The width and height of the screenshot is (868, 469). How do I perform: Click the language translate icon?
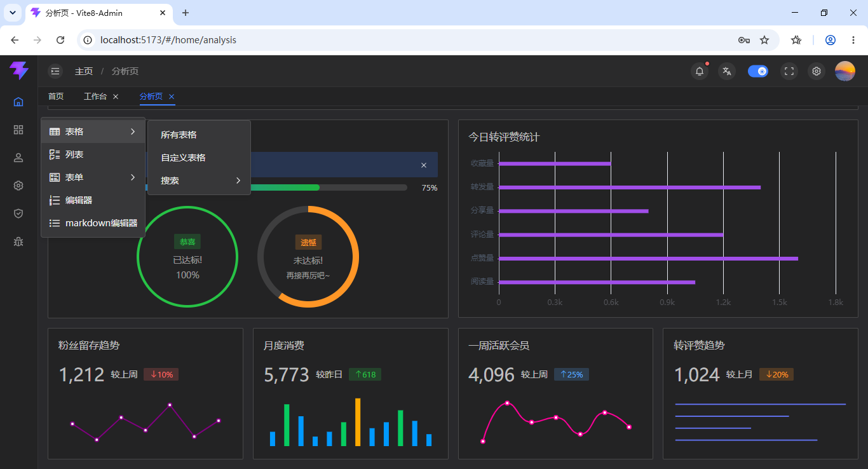pos(727,71)
